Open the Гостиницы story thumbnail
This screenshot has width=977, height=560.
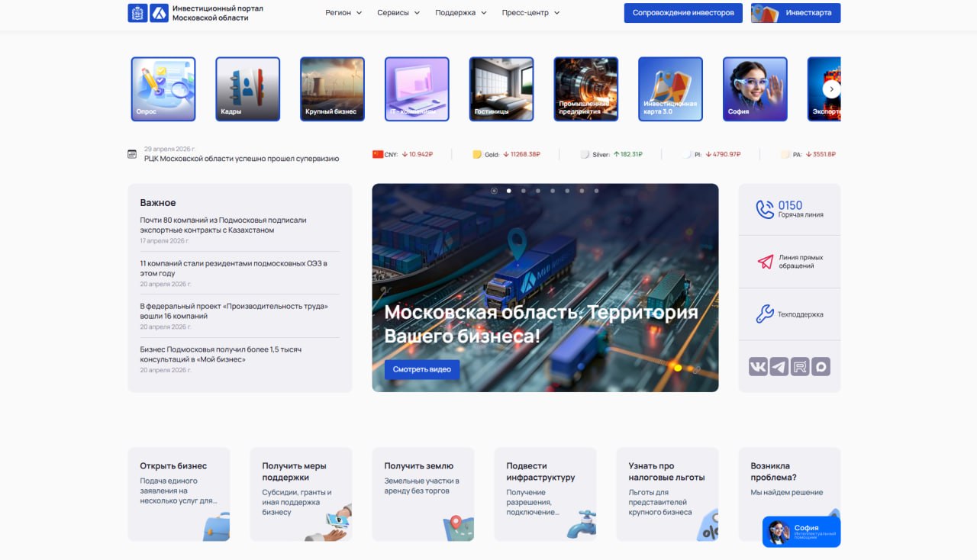501,89
